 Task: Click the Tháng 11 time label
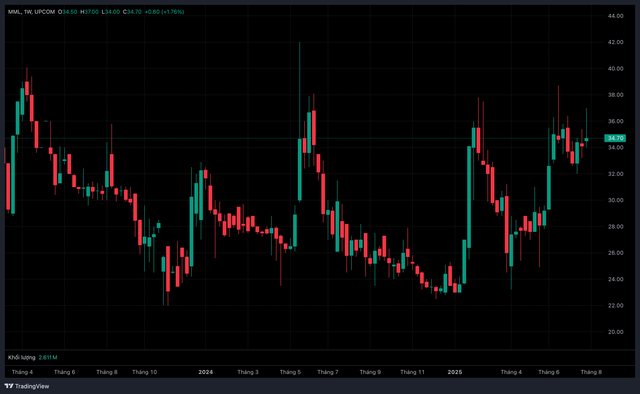click(x=412, y=372)
